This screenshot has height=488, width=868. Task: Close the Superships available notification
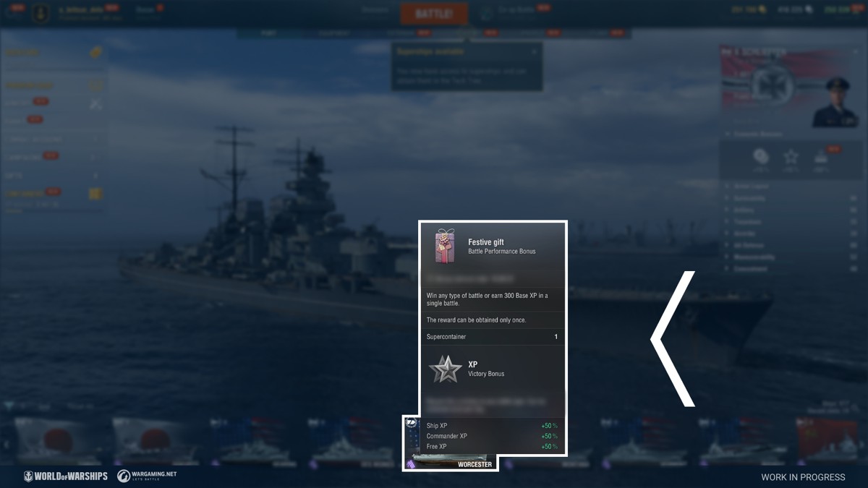click(535, 51)
